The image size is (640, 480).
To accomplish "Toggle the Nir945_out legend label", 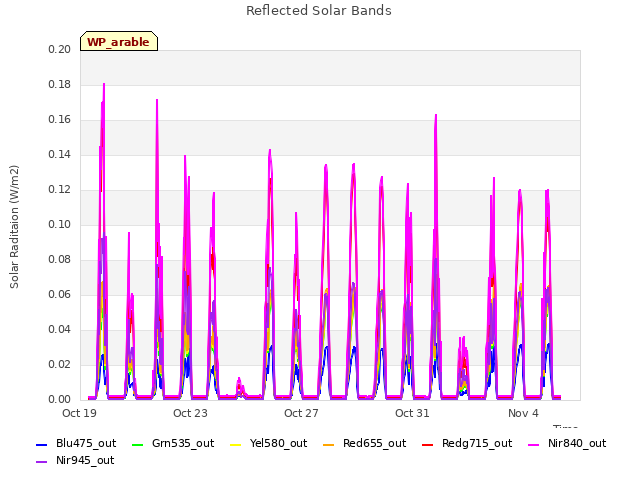I will click(85, 460).
